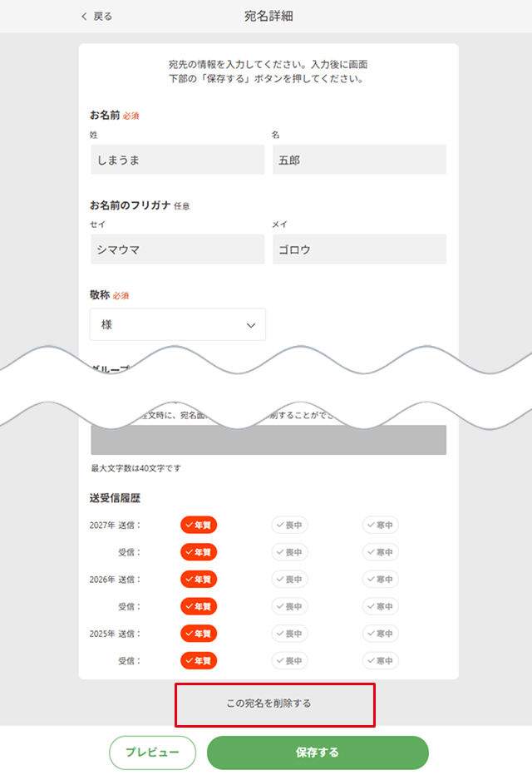Toggle 寒中 for 2026年 送信
Viewport: 532px width, 780px height.
pyautogui.click(x=381, y=579)
